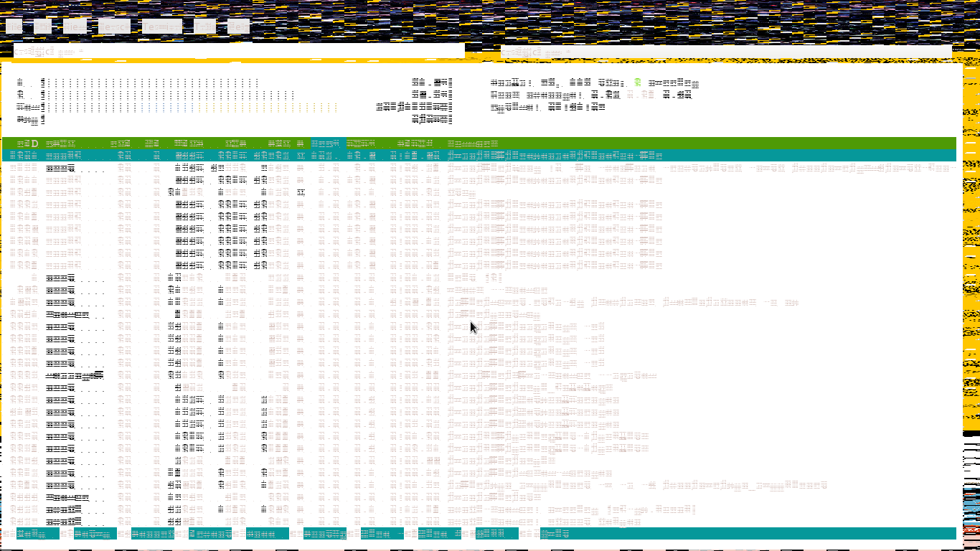The width and height of the screenshot is (980, 551).
Task: Open the Edit menu
Action: 43,27
